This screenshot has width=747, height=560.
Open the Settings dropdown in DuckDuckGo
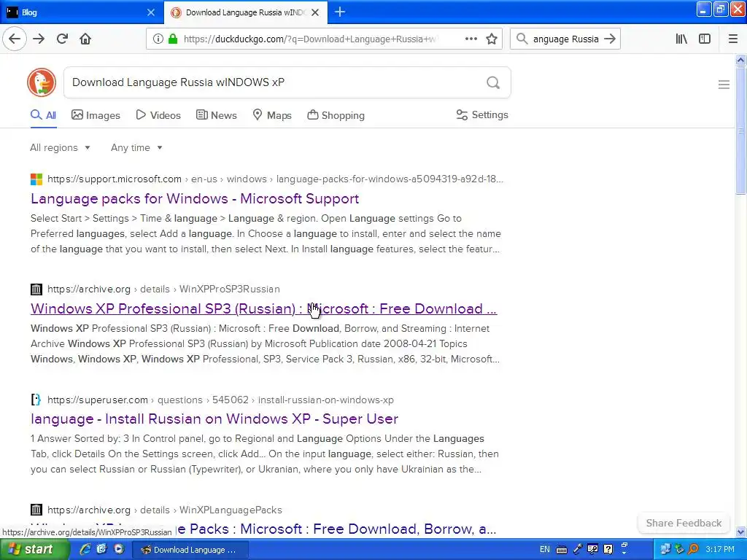tap(482, 114)
